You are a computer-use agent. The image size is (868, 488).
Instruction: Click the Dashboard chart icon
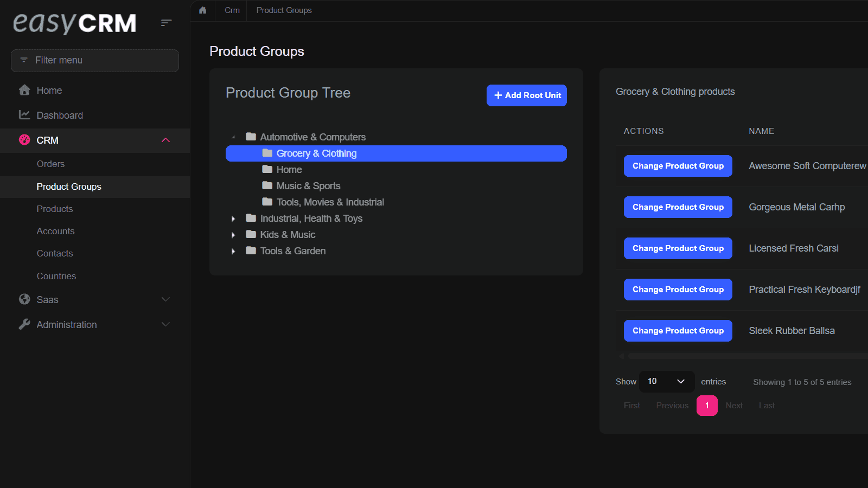(24, 115)
